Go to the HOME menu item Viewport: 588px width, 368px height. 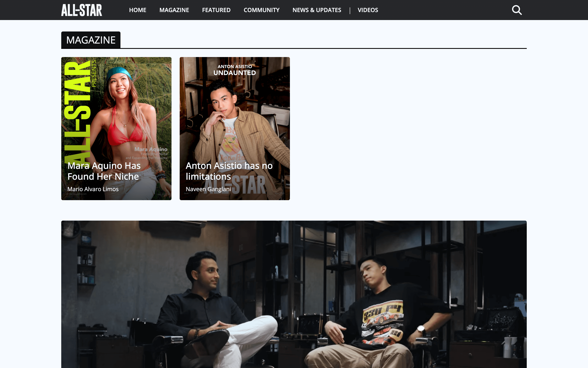[138, 10]
